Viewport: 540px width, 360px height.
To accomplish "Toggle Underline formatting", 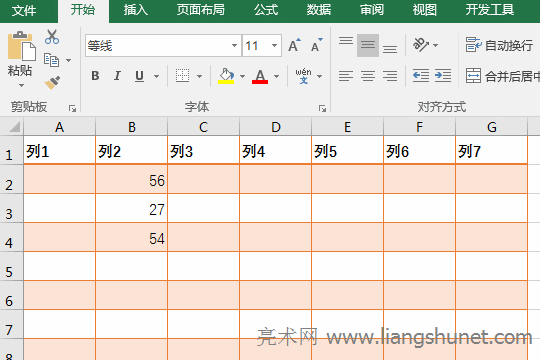I will [139, 76].
